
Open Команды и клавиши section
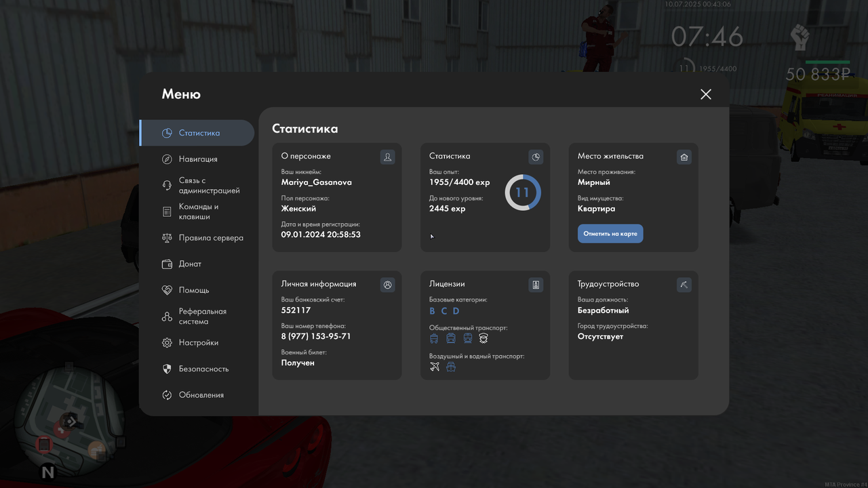[x=197, y=211]
